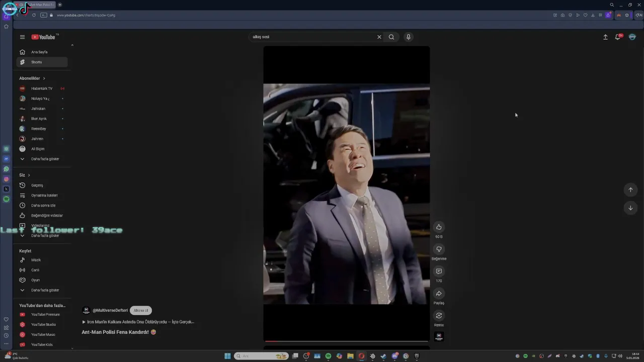Viewport: 644px width, 362px height.
Task: Open Geçmiş watch history
Action: point(42,185)
